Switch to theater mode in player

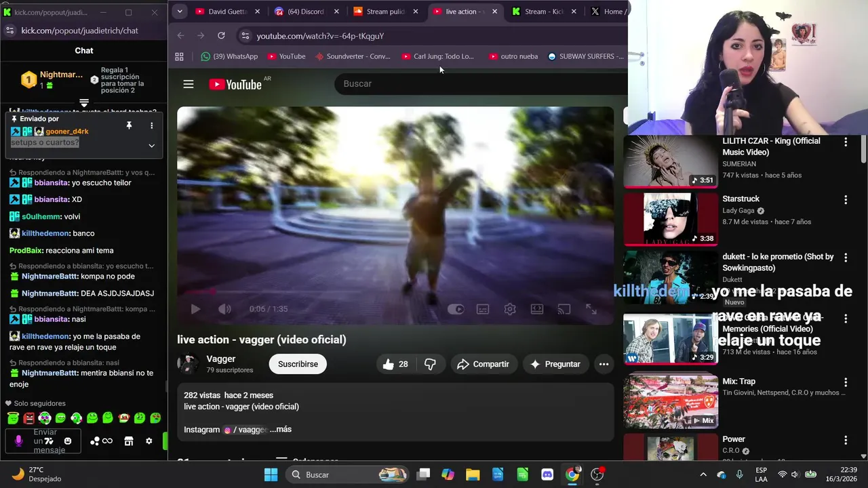tap(537, 309)
